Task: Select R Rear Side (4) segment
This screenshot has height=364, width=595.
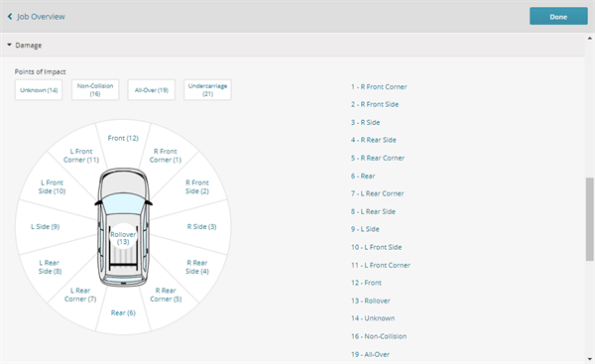Action: point(197,267)
